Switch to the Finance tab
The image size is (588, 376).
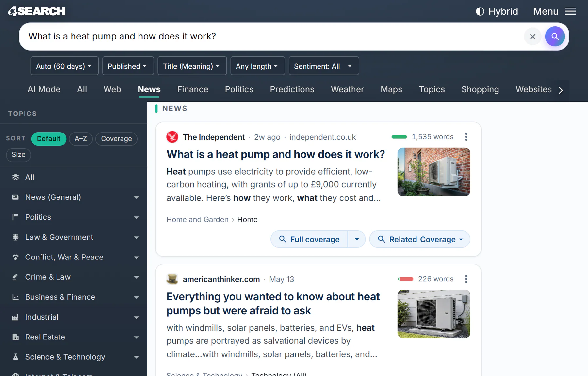193,89
